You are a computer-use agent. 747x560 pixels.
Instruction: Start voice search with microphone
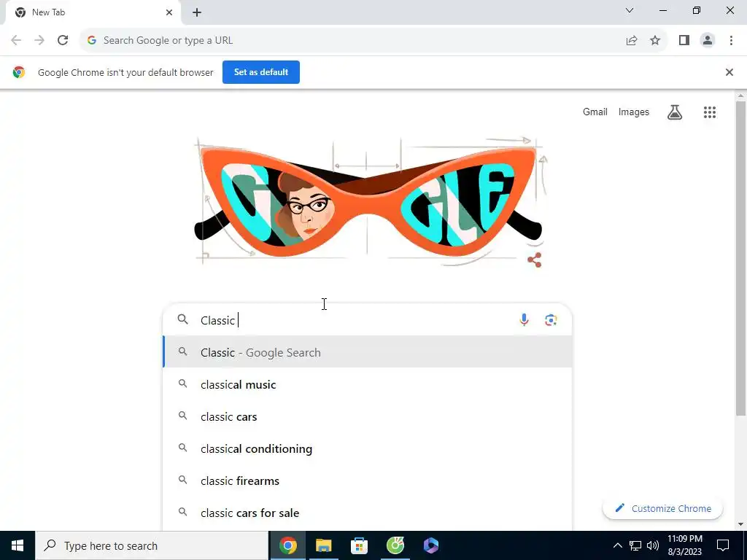click(x=524, y=320)
